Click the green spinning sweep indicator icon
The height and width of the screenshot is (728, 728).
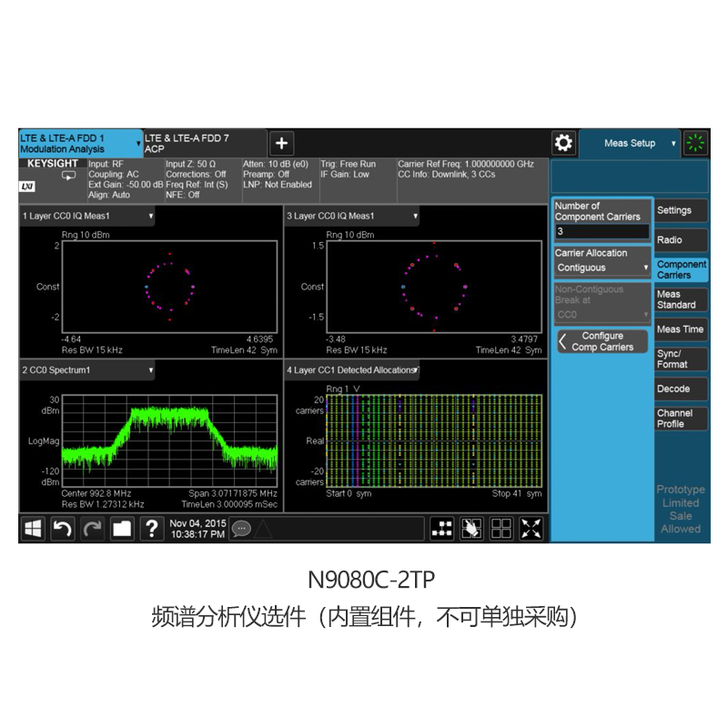pos(695,143)
